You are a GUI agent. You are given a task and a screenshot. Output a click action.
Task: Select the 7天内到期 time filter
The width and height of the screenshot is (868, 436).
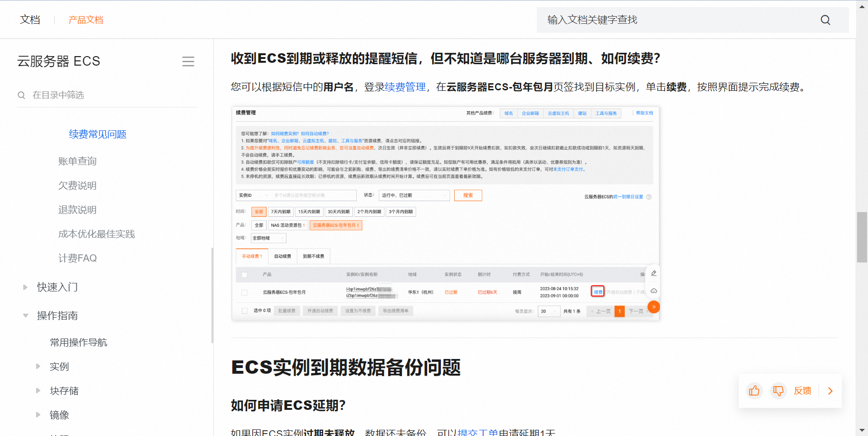[x=281, y=212]
